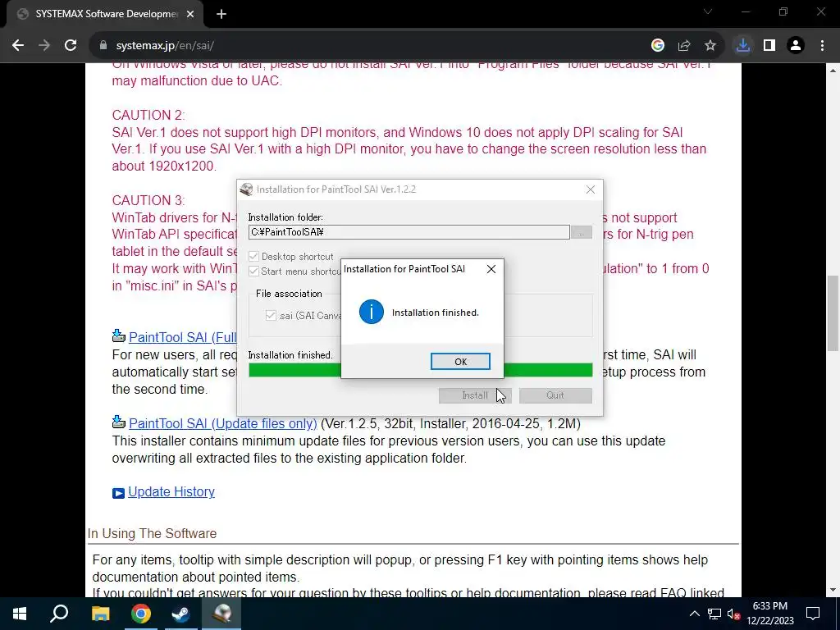Click the muted volume icon in the tray

click(x=733, y=614)
